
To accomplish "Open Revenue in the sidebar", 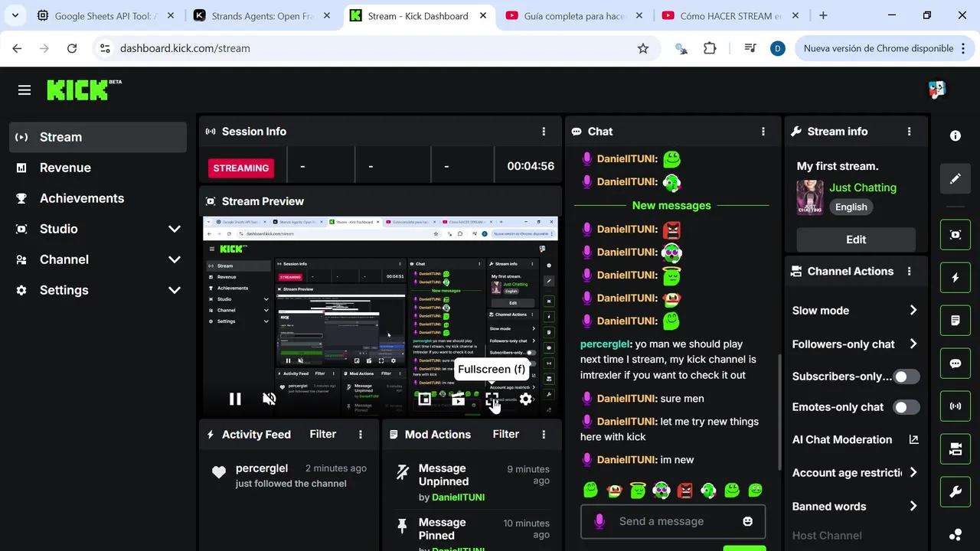I will click(x=98, y=168).
